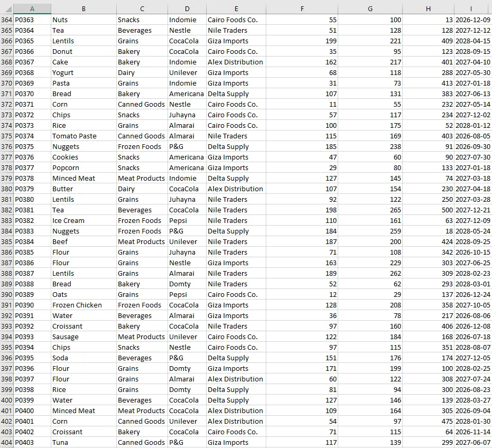Select column D header

(x=187, y=9)
